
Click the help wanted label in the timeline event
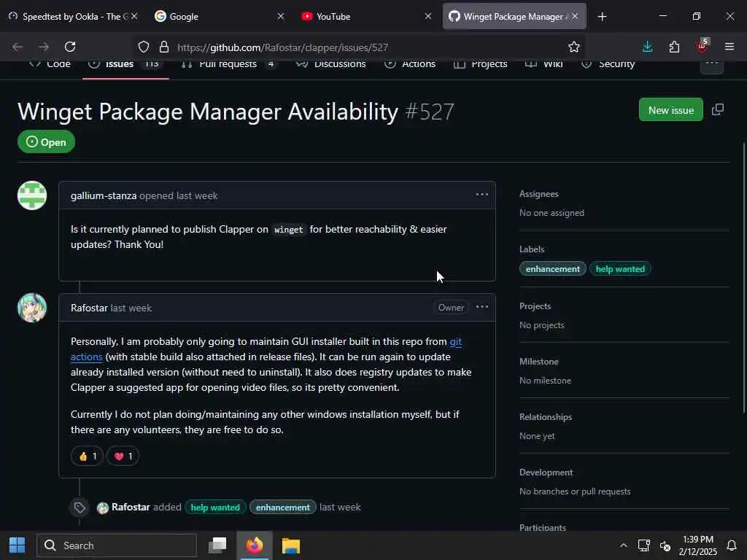(x=215, y=507)
